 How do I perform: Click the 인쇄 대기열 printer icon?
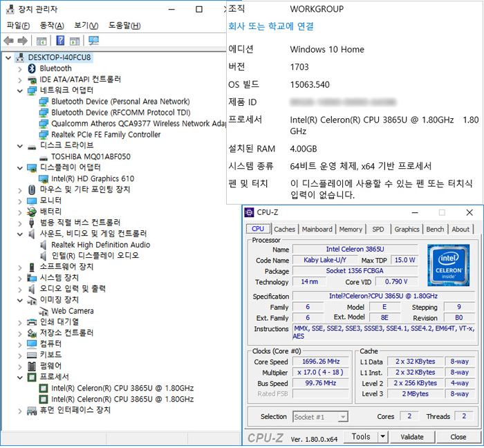(x=32, y=322)
